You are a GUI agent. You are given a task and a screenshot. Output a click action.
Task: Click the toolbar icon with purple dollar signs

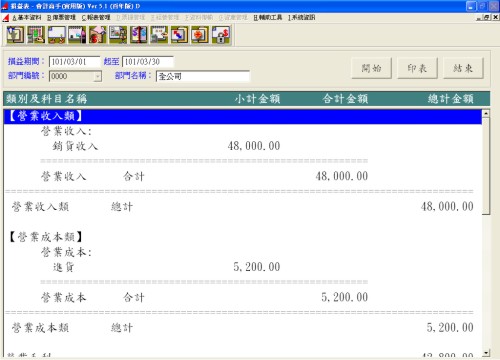pos(139,35)
